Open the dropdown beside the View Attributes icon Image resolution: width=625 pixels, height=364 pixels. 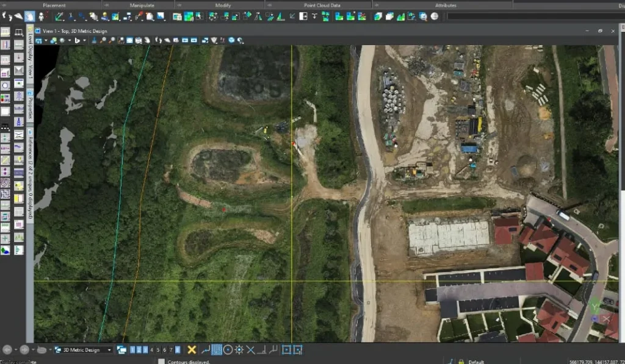pos(46,40)
